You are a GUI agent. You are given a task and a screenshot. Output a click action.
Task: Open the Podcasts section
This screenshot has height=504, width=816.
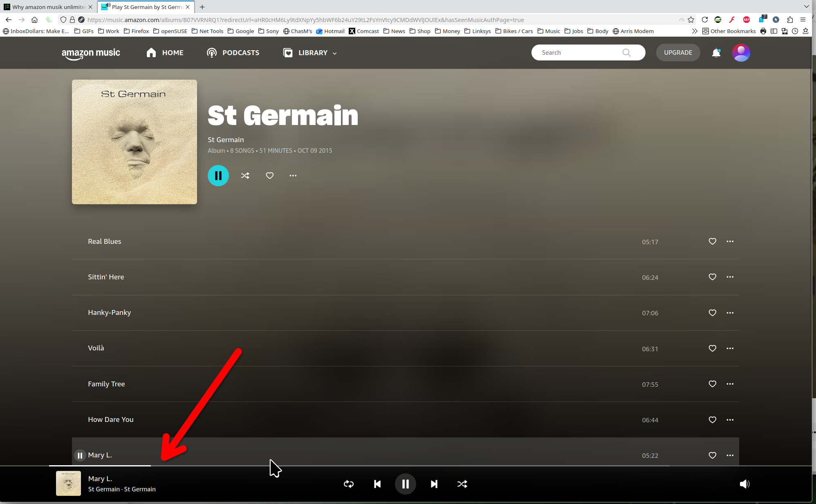click(233, 53)
